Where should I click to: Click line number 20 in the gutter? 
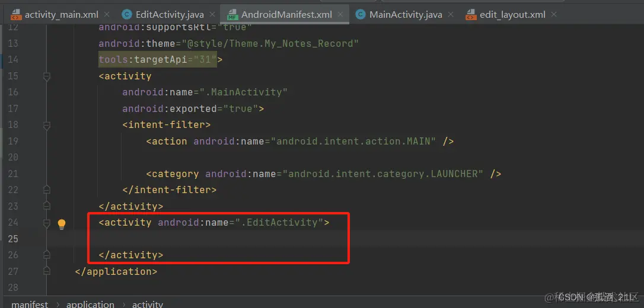point(12,157)
